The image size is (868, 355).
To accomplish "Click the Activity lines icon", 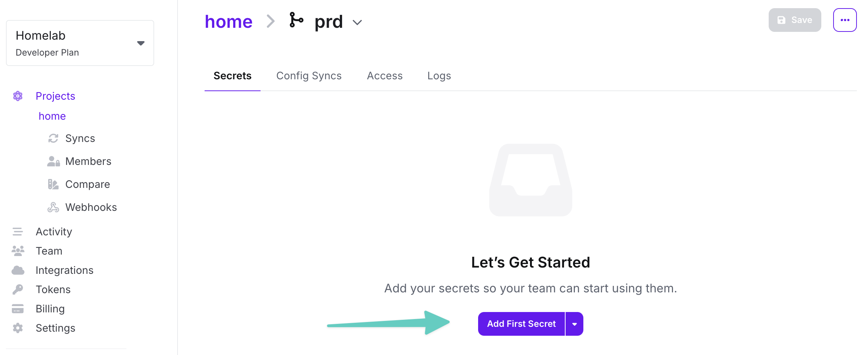I will 17,232.
